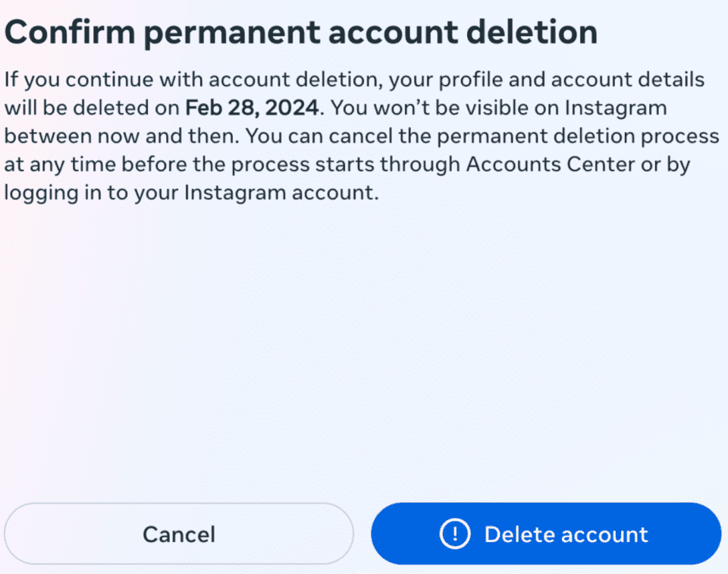The width and height of the screenshot is (728, 574).
Task: Select the bold Feb 28, 2024 date
Action: click(x=253, y=108)
